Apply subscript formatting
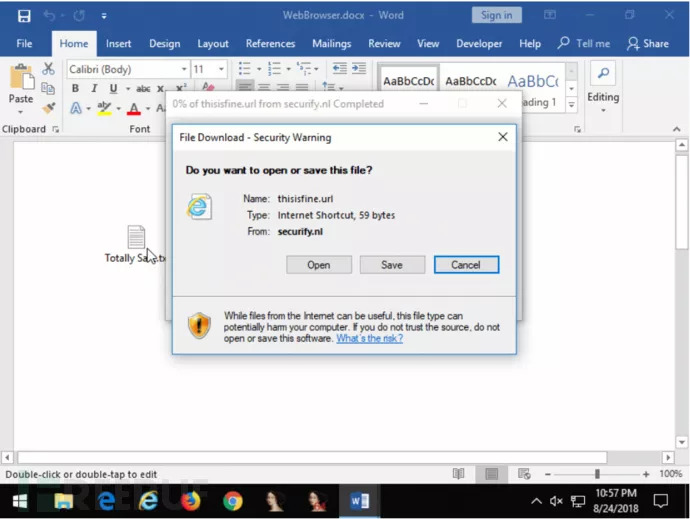This screenshot has width=690, height=519. (x=161, y=88)
